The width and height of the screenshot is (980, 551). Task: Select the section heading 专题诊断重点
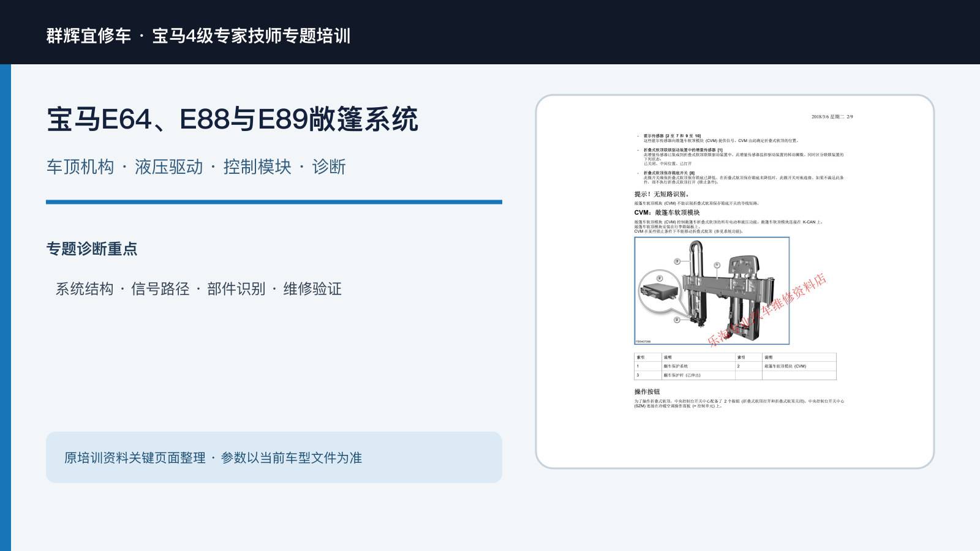coord(92,249)
